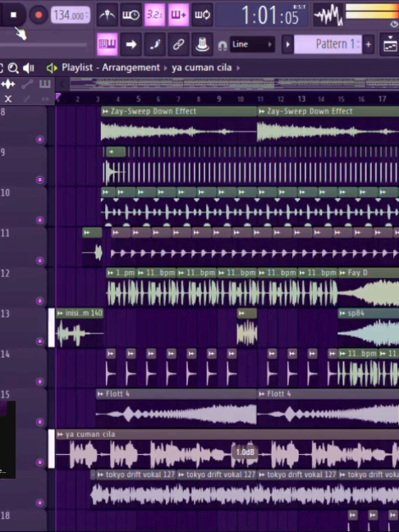Toggle the auto scroll arrow icon
This screenshot has height=532, width=399.
131,44
